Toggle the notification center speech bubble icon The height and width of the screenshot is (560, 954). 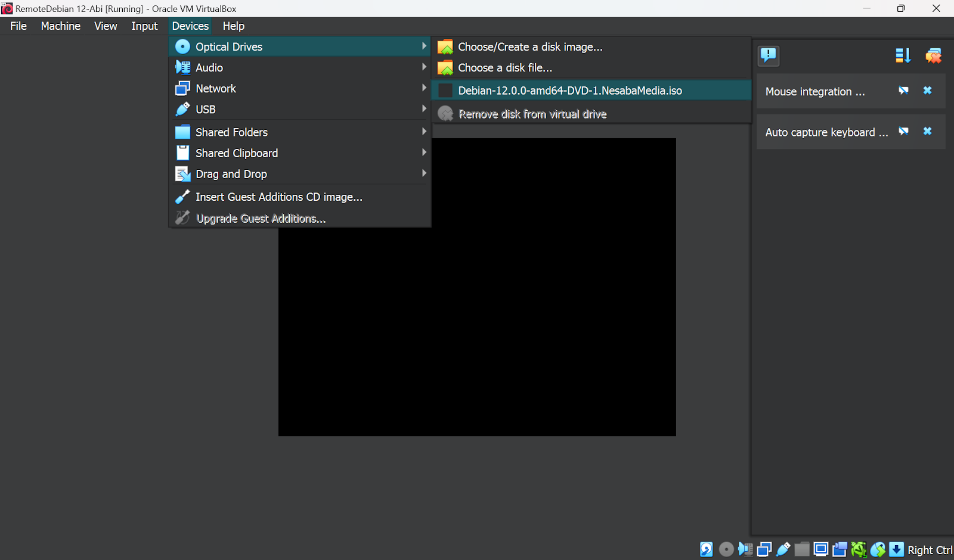coord(769,56)
